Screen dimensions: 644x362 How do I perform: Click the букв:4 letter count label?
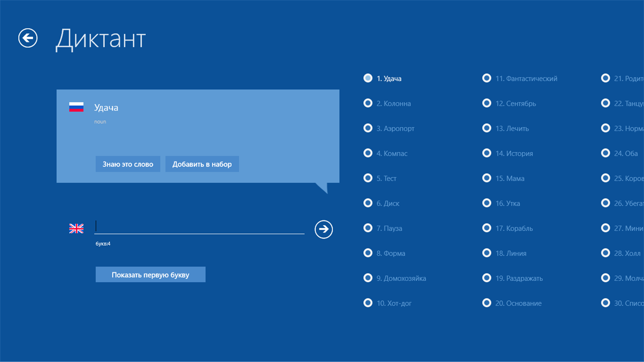tap(103, 244)
